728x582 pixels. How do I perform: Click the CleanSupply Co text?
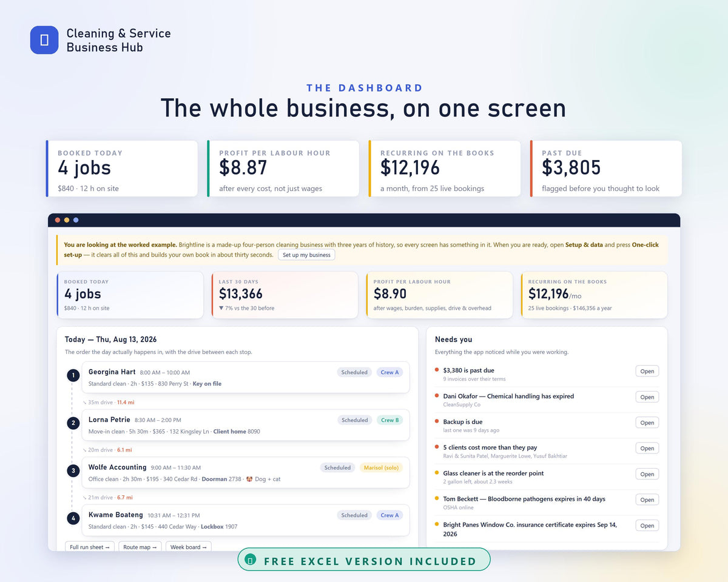[x=461, y=404]
